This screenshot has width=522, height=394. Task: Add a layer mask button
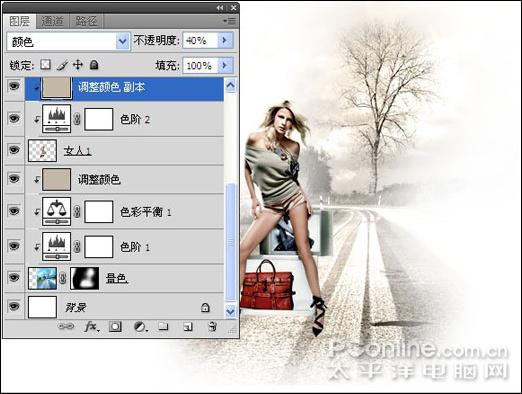[x=115, y=326]
